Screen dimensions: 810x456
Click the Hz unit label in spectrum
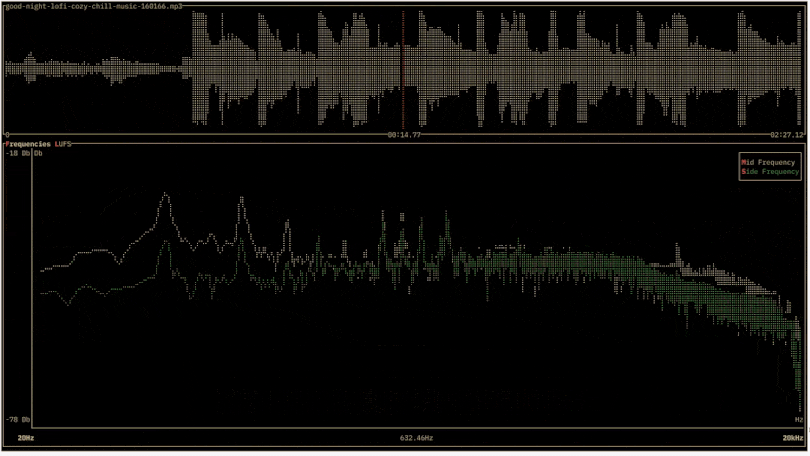(x=799, y=420)
